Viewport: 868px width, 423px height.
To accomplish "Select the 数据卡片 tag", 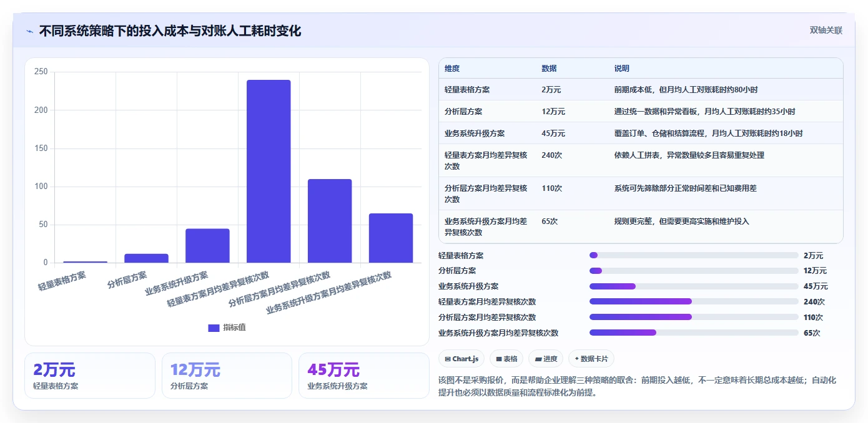I will [591, 359].
